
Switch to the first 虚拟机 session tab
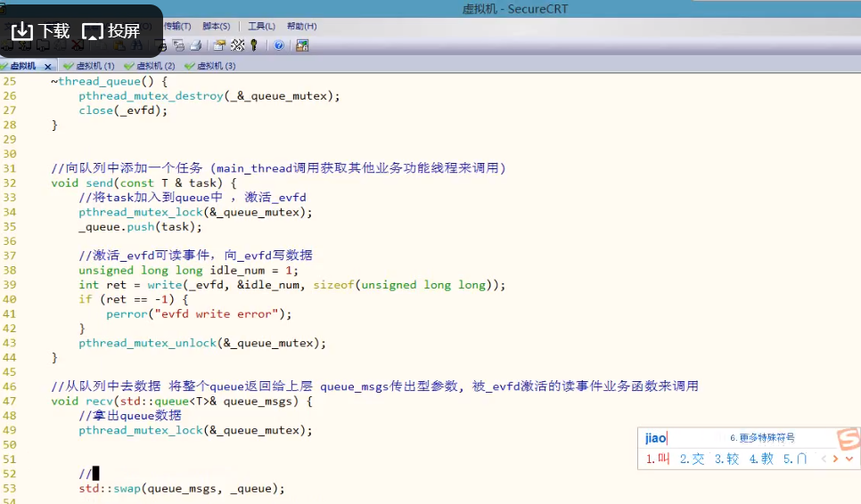pos(22,66)
